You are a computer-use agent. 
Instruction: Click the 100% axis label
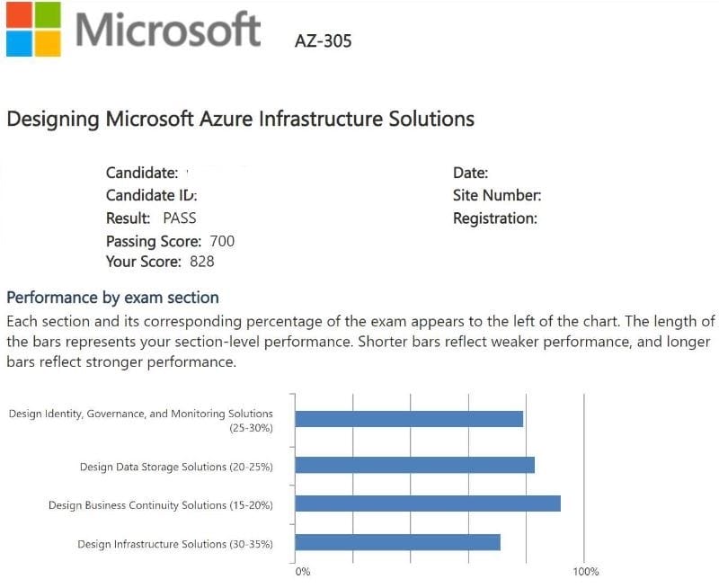(585, 572)
